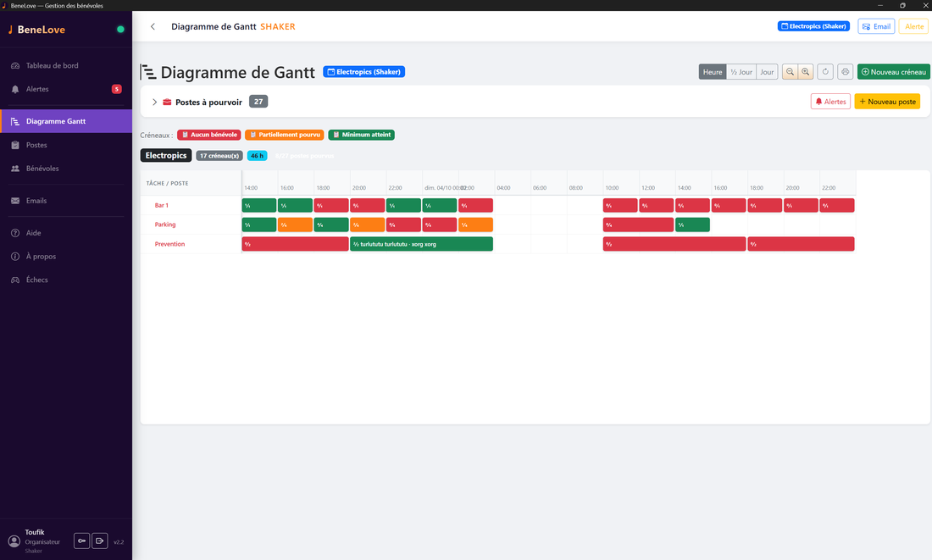
Task: Select the Bar 1 row label
Action: [162, 206]
